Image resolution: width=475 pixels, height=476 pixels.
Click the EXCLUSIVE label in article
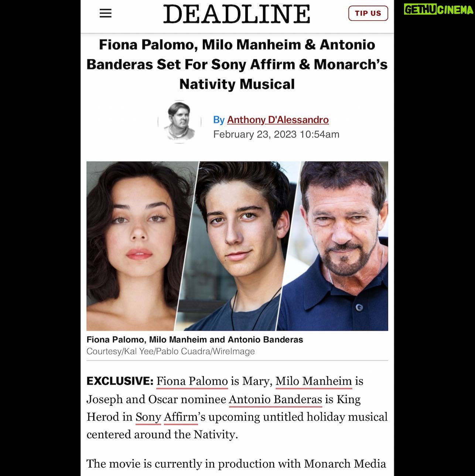(x=120, y=381)
